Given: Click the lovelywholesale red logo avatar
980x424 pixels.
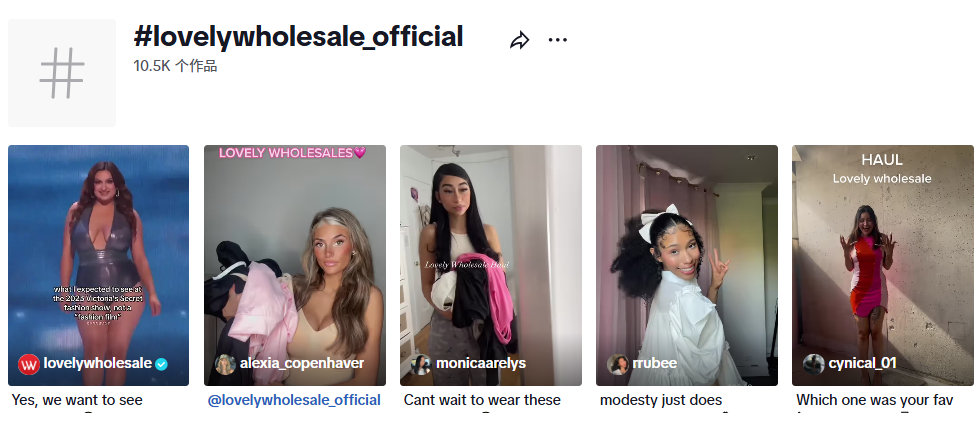Looking at the screenshot, I should (29, 364).
